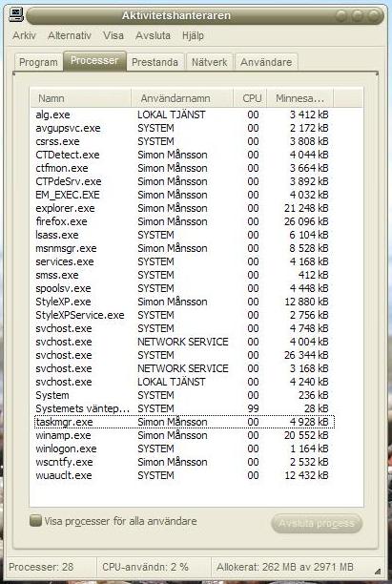Select the msnmsgr.exe process row
The width and height of the screenshot is (392, 584).
[182, 248]
